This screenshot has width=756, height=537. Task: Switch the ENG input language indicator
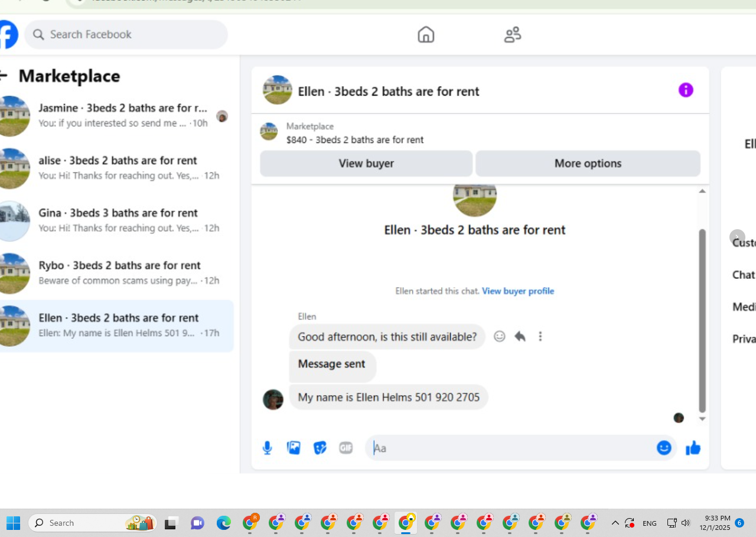coord(650,523)
